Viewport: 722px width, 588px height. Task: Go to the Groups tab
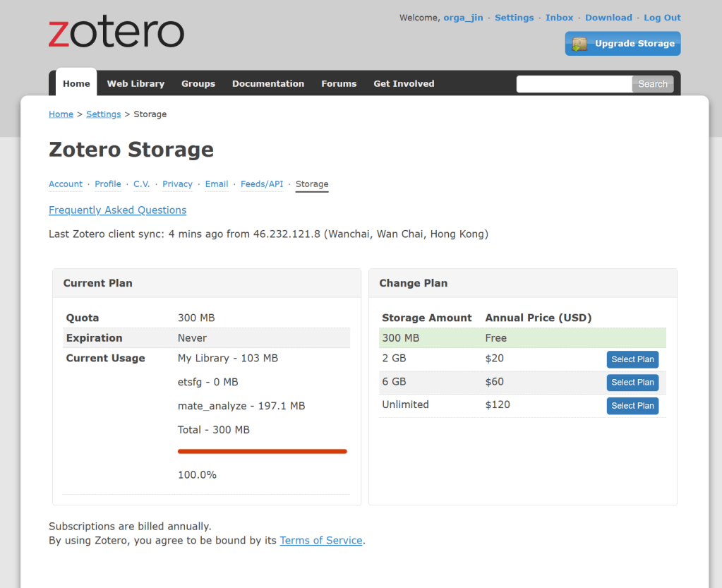pos(198,83)
